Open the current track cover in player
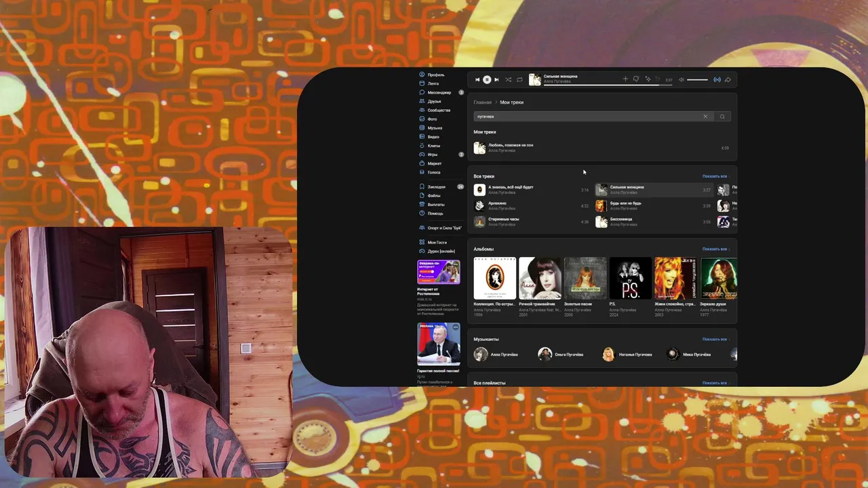The height and width of the screenshot is (488, 868). (535, 80)
